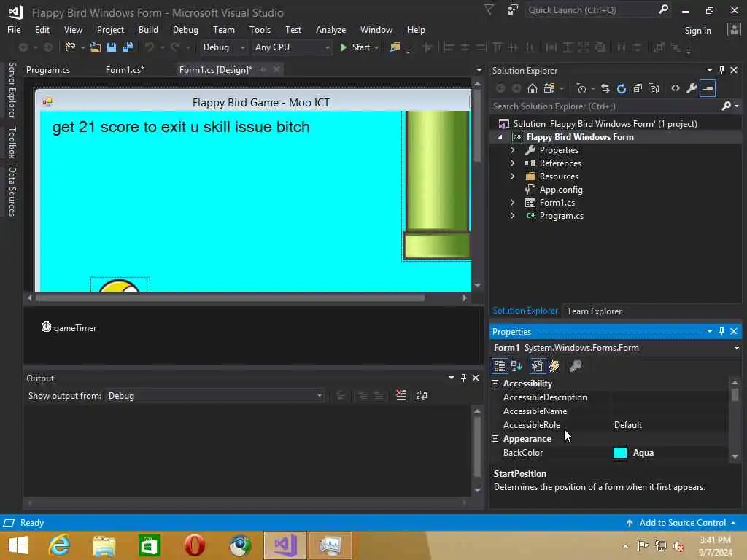Click the New Project toolbar icon
This screenshot has width=747, height=560.
tap(71, 47)
